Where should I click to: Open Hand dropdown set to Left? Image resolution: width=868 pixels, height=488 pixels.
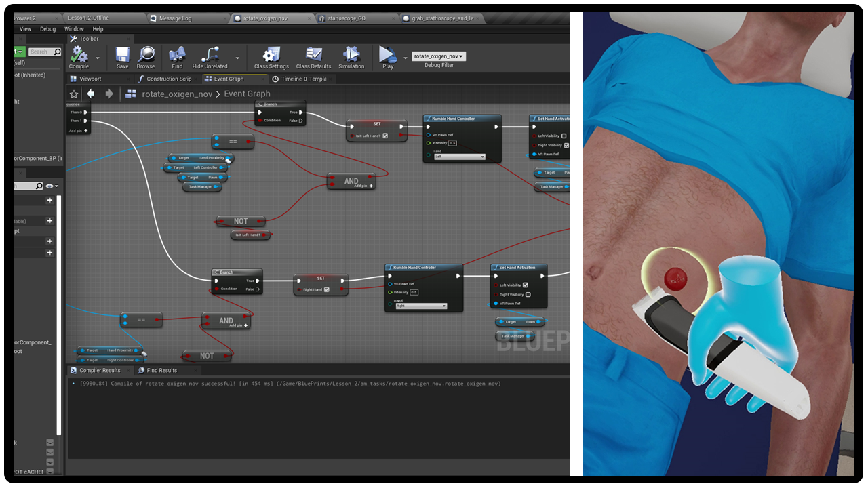coord(459,157)
